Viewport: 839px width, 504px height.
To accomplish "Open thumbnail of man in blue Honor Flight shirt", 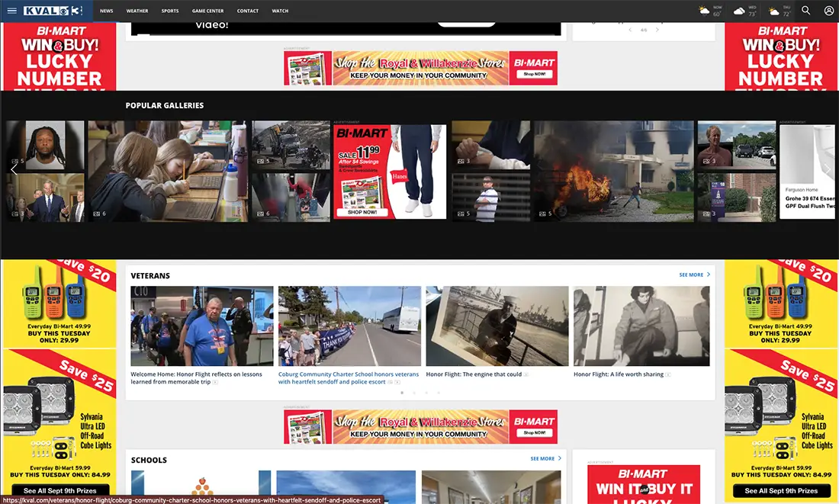I will (x=201, y=326).
